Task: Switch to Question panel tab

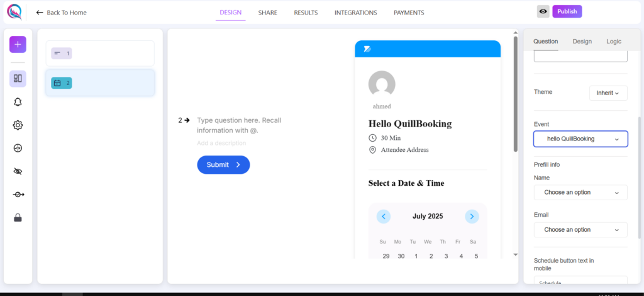Action: (545, 42)
